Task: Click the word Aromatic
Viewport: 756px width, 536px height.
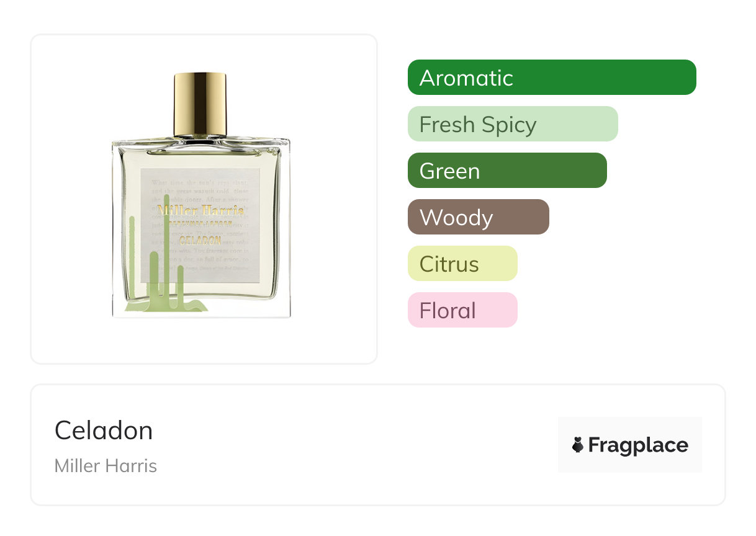Action: point(466,78)
